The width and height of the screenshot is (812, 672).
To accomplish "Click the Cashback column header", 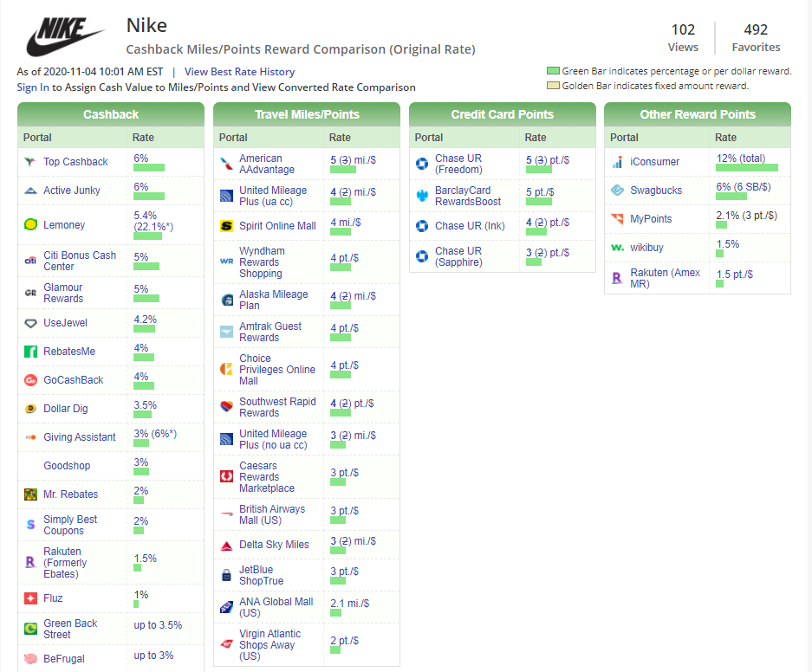I will (111, 114).
